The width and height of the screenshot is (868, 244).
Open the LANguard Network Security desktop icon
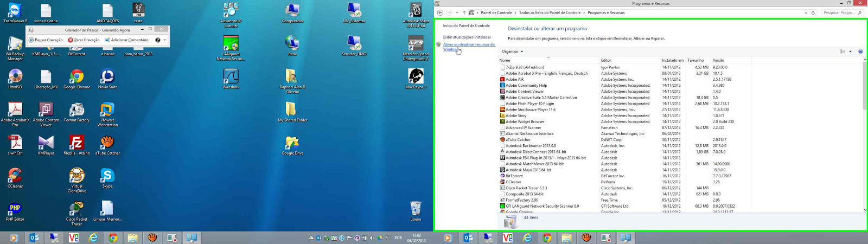(231, 48)
